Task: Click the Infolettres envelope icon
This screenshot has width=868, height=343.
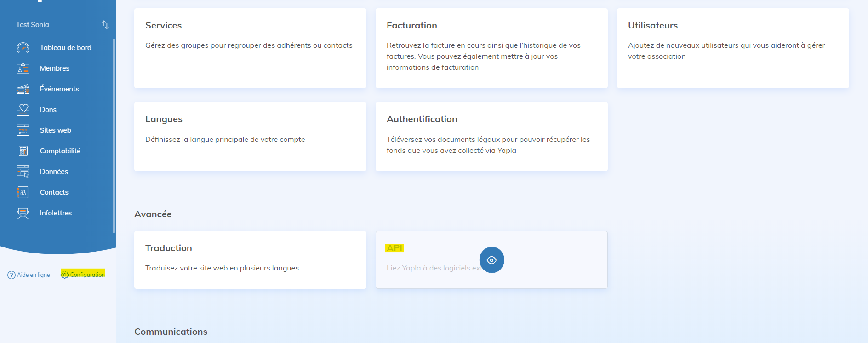Action: coord(23,213)
